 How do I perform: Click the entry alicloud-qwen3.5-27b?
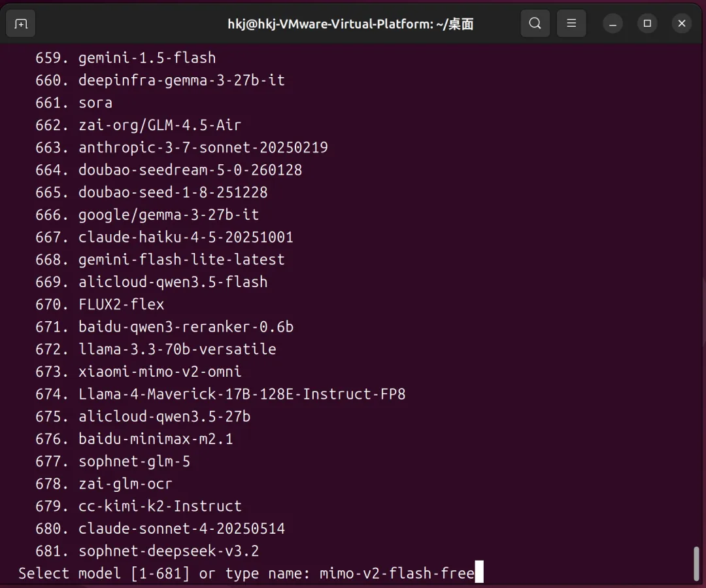[x=164, y=417]
